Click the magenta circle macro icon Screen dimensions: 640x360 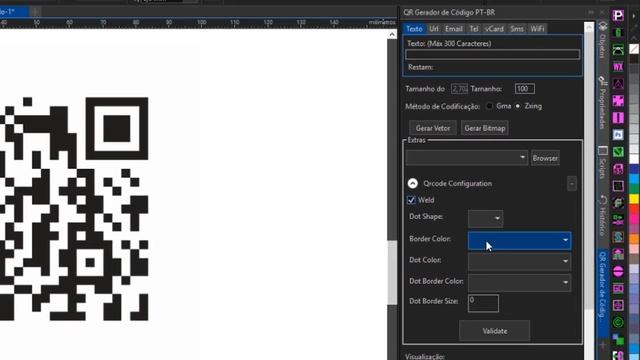(618, 271)
